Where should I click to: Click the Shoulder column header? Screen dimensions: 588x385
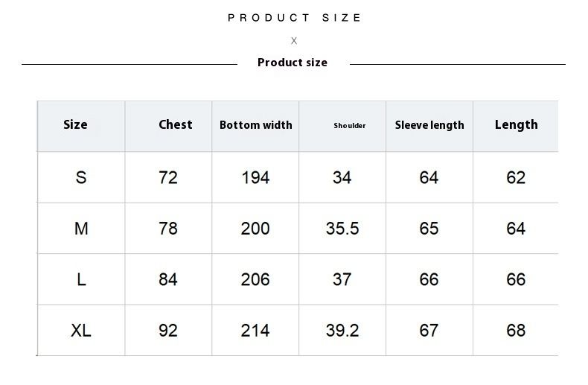tap(350, 125)
